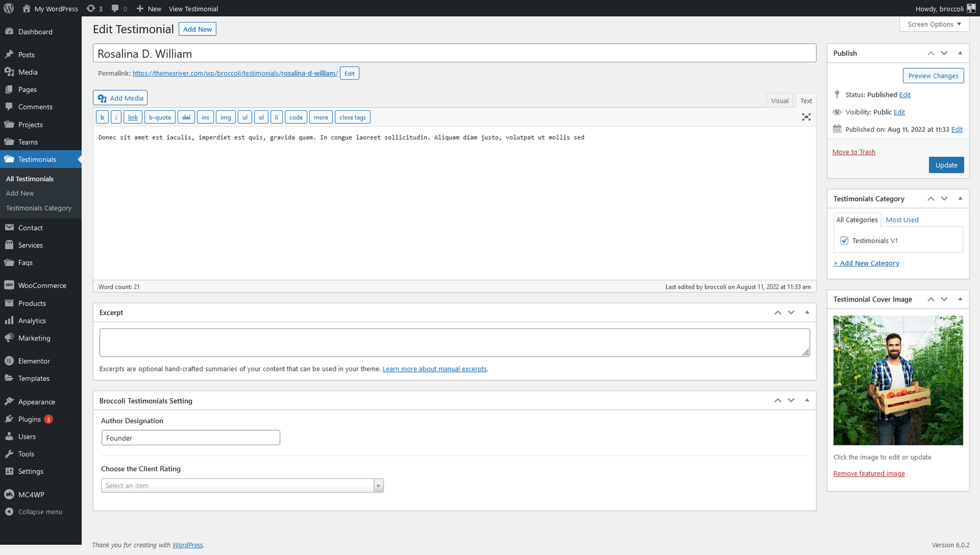This screenshot has height=555, width=980.
Task: Open Screen Options dropdown
Action: pyautogui.click(x=934, y=25)
